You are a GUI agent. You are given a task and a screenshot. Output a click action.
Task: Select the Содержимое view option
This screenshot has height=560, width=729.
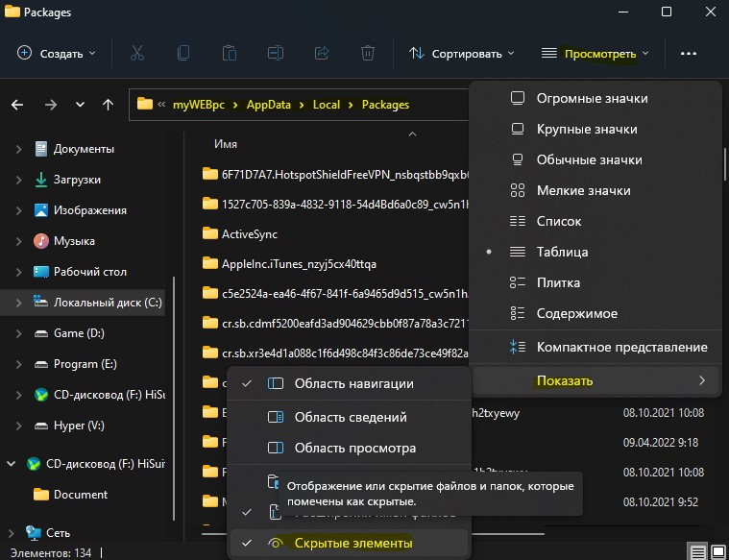pyautogui.click(x=595, y=313)
